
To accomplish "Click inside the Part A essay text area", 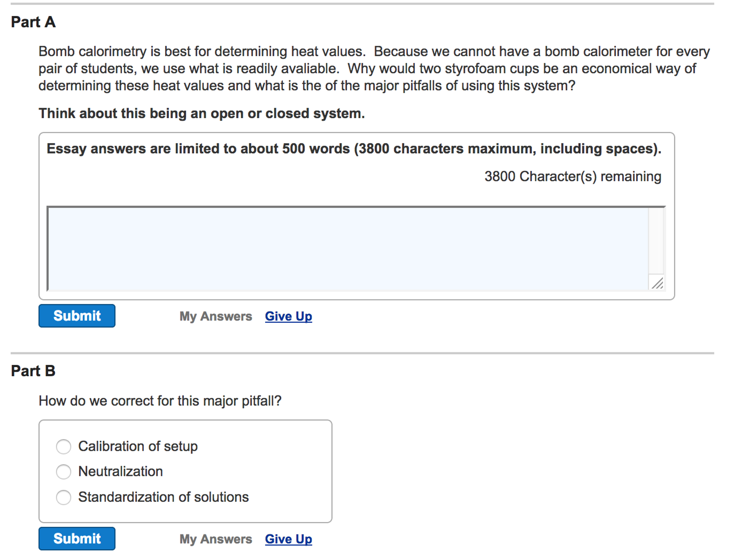I will click(347, 249).
